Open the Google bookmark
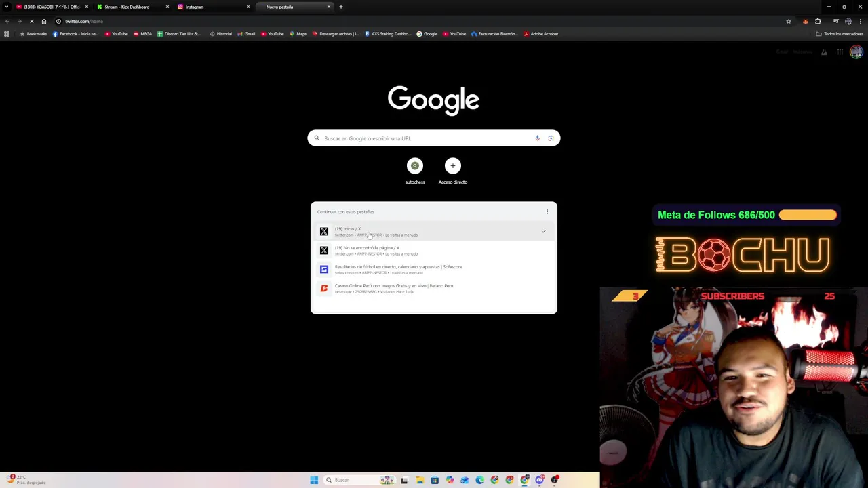The width and height of the screenshot is (868, 488). (427, 34)
